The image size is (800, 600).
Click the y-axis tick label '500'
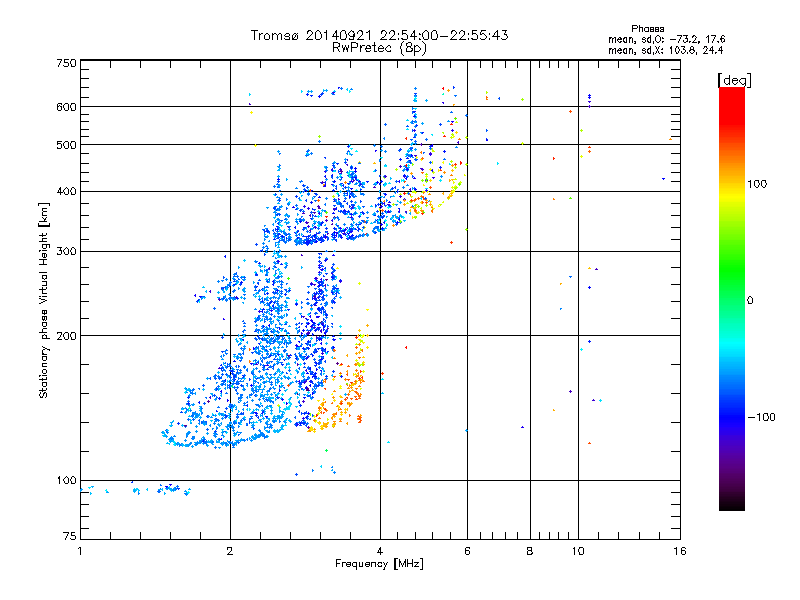66,145
